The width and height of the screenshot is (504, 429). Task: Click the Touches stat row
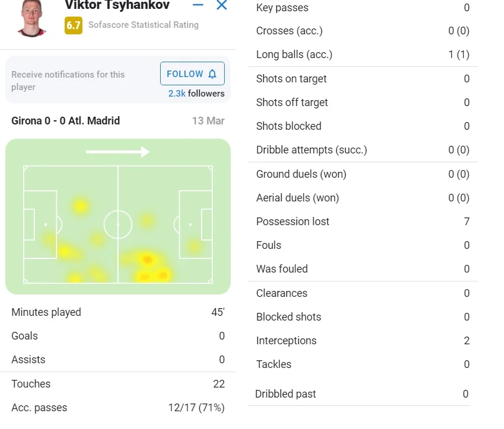tap(117, 384)
